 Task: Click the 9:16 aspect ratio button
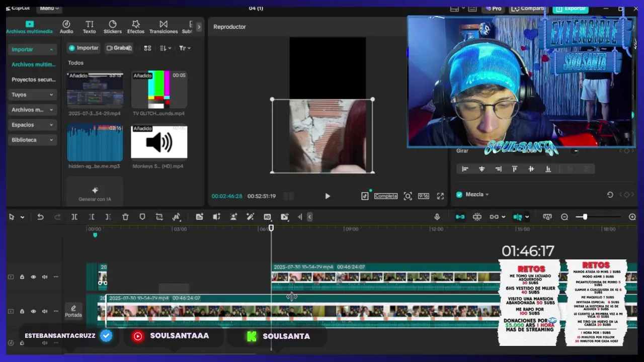pyautogui.click(x=424, y=196)
